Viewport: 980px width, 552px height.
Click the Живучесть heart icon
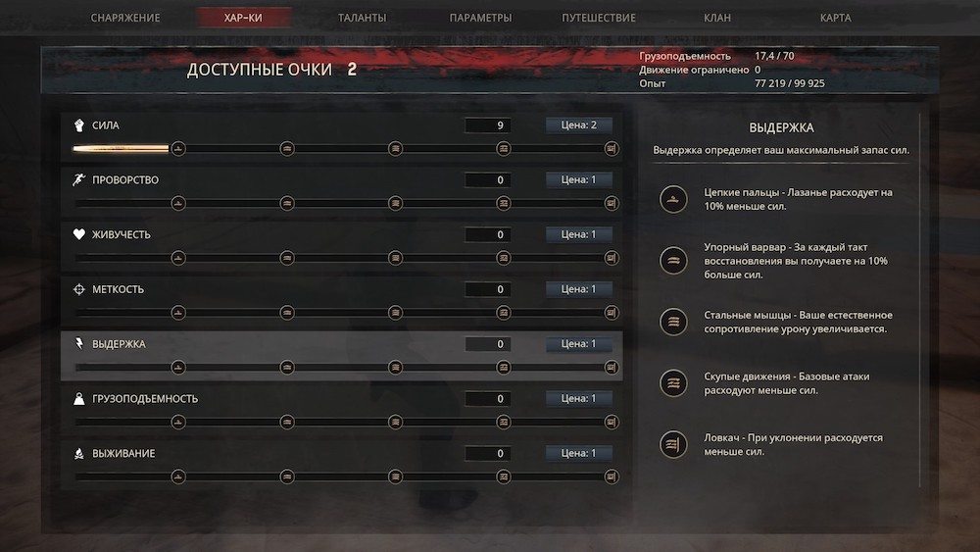coord(78,234)
